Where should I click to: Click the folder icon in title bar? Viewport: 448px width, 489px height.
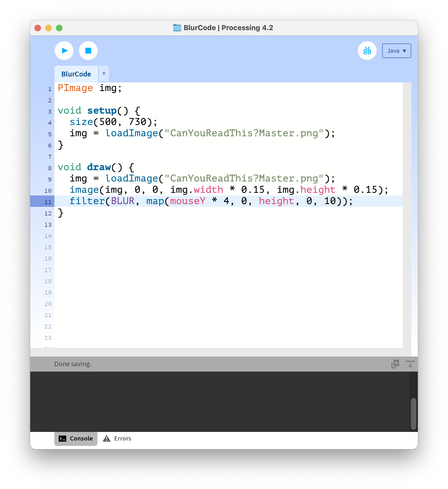pos(177,28)
